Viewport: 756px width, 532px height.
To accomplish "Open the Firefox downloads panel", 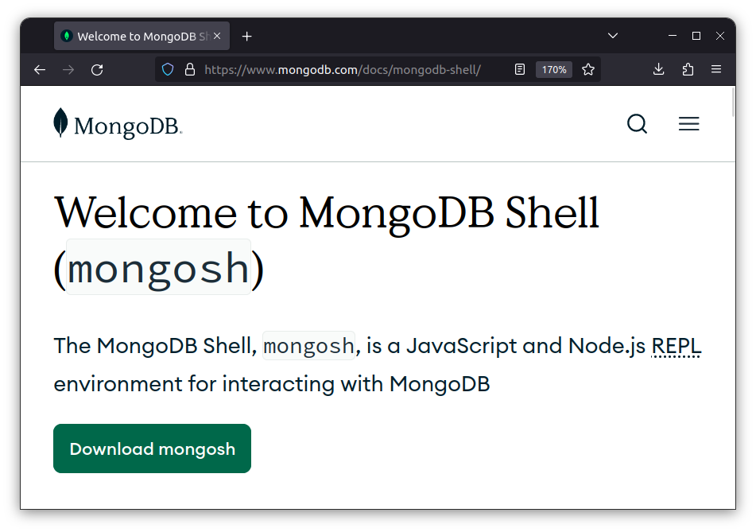I will point(658,70).
